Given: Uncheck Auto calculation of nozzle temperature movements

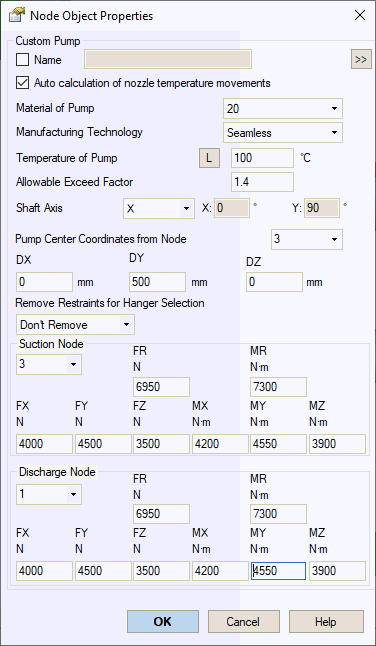Looking at the screenshot, I should click(x=22, y=83).
